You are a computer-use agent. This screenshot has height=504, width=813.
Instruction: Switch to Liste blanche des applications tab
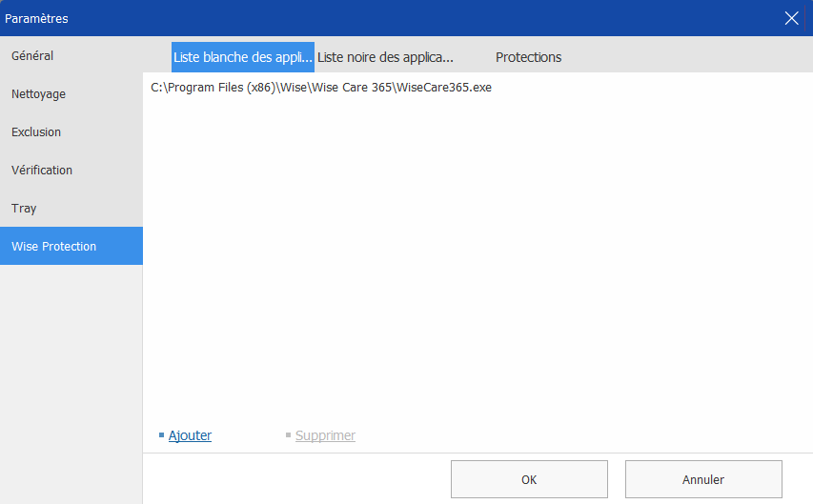point(243,57)
